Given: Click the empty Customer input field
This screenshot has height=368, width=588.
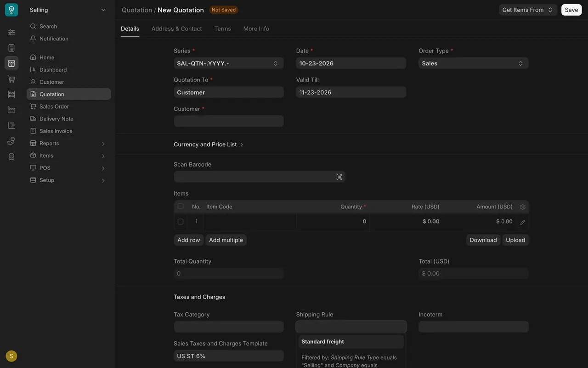Looking at the screenshot, I should click(x=229, y=121).
